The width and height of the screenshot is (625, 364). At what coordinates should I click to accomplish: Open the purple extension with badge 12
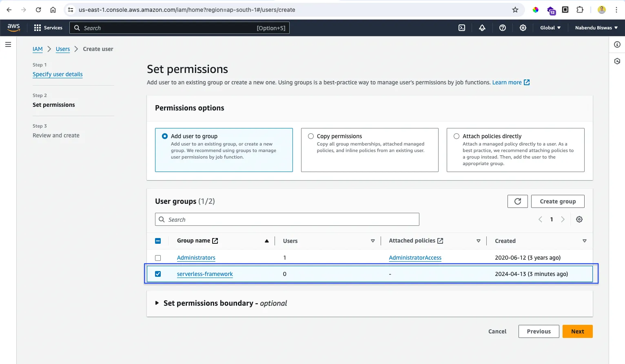551,10
